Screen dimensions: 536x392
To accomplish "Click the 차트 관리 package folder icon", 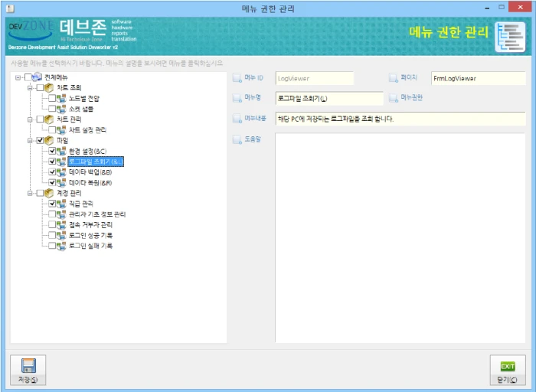I will [x=49, y=119].
